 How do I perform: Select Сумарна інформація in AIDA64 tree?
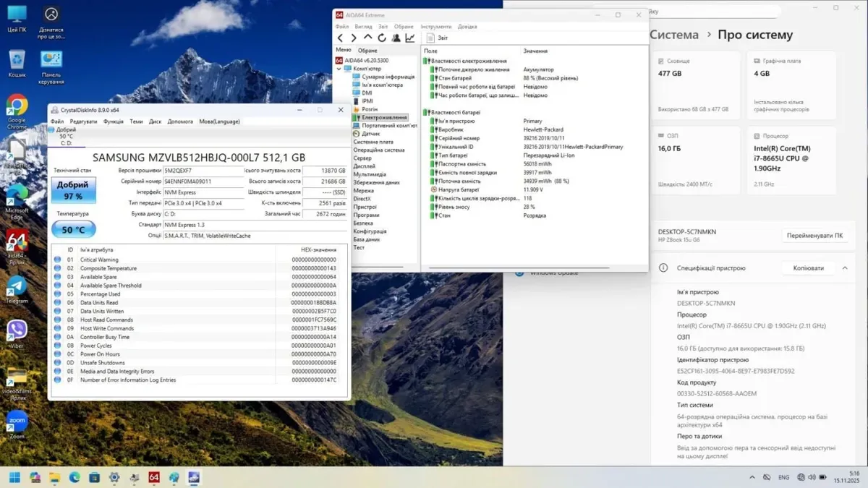tap(388, 77)
